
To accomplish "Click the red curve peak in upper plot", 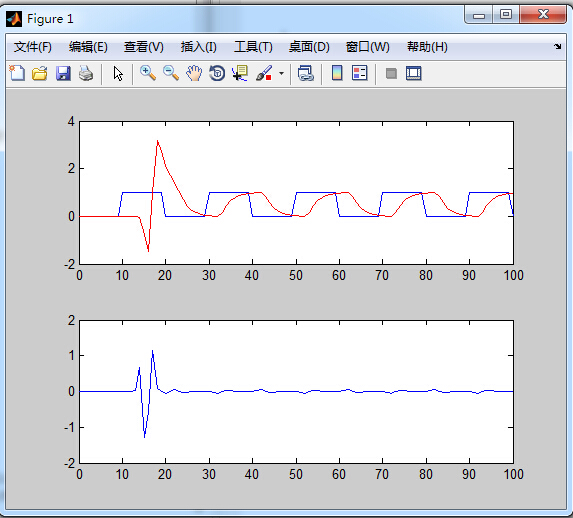I will 158,141.
